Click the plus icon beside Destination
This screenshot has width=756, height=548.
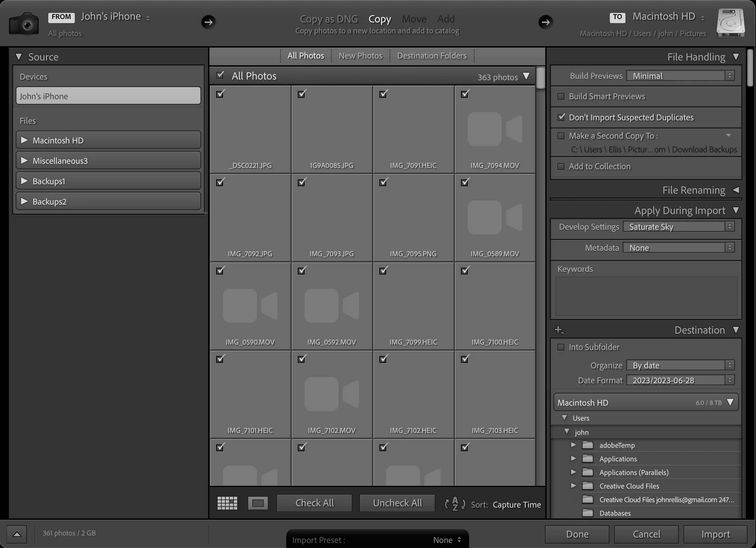[x=559, y=330]
